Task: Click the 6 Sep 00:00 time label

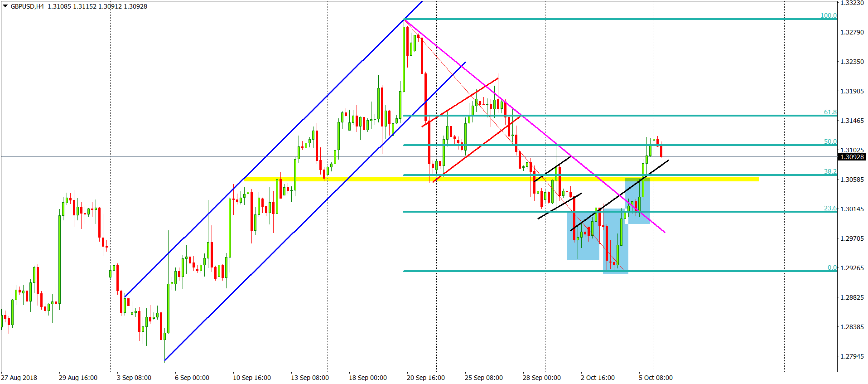Action: [x=192, y=378]
